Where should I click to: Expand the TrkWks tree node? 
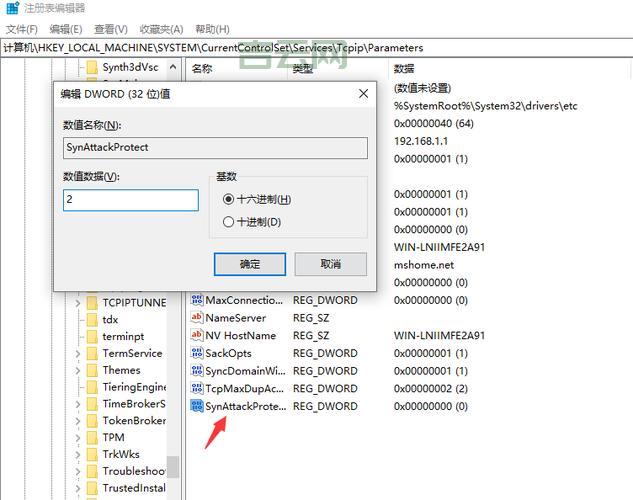coord(78,454)
